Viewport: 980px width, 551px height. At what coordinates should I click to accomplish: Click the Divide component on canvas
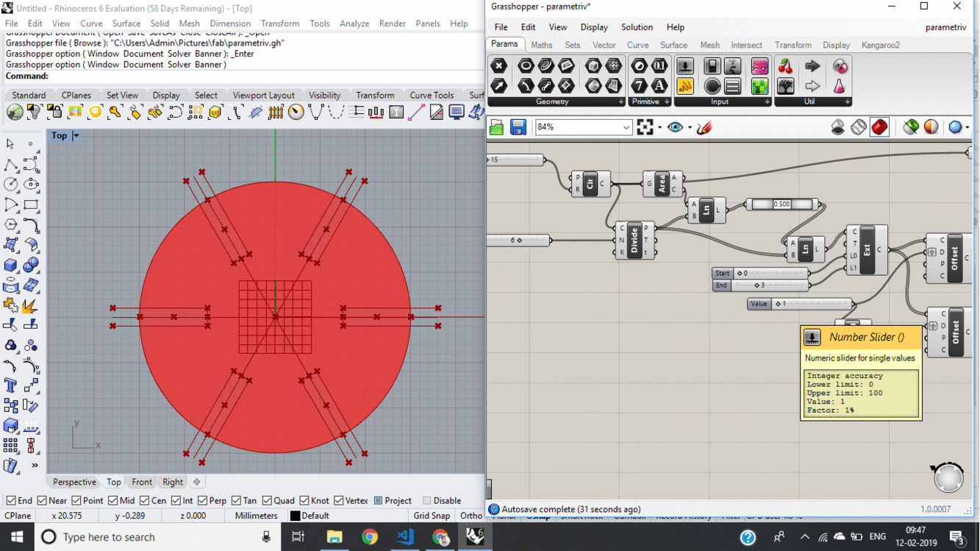click(634, 241)
